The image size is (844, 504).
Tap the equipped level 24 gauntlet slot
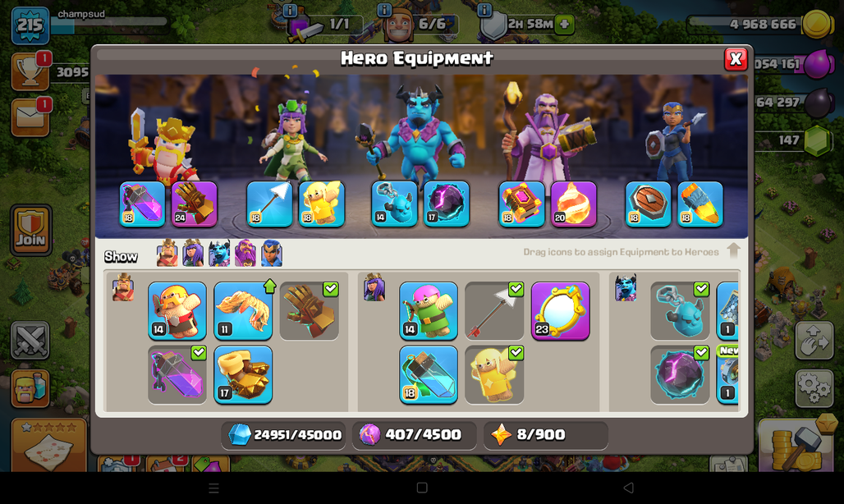point(195,204)
